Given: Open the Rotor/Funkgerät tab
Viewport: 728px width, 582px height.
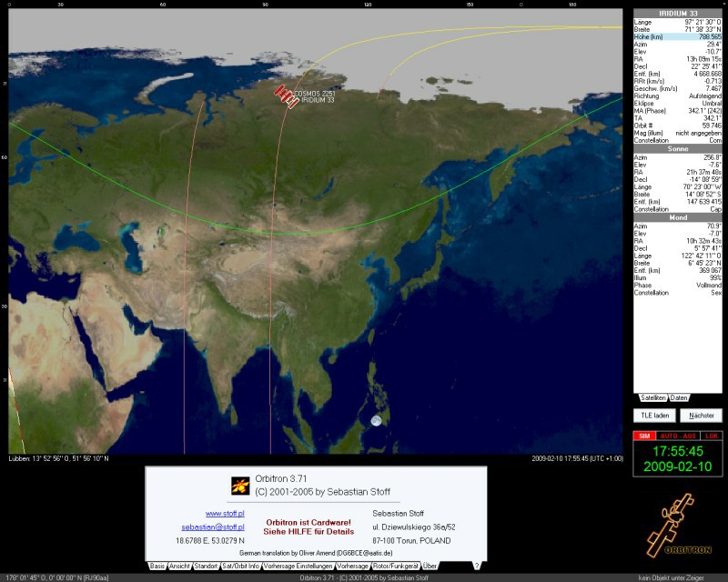Looking at the screenshot, I should pos(396,566).
